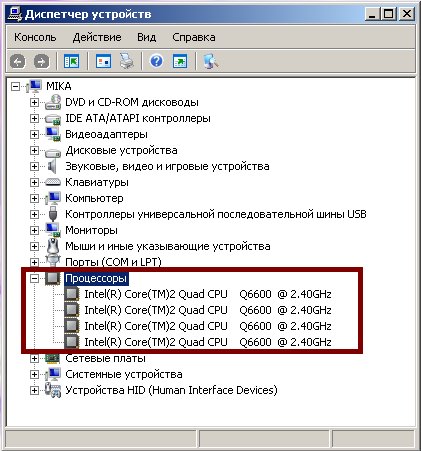Image resolution: width=421 pixels, height=451 pixels.
Task: Open the Справка menu
Action: coord(194,37)
